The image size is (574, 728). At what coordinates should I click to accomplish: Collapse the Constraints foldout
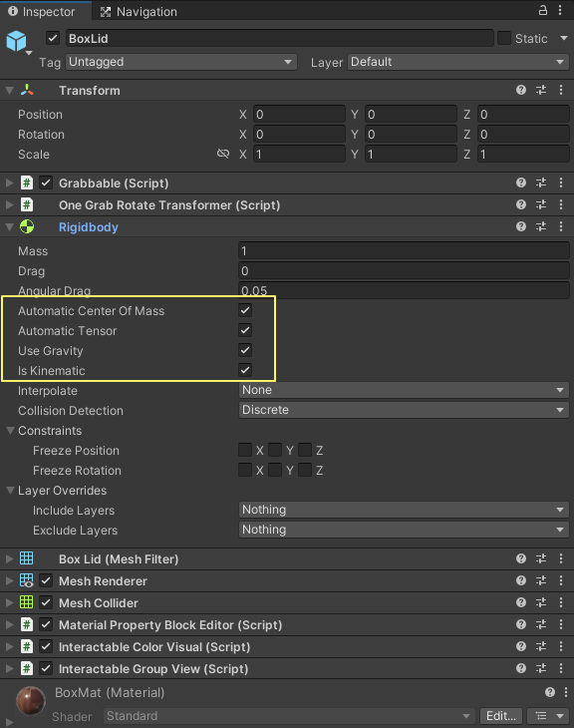[x=10, y=431]
